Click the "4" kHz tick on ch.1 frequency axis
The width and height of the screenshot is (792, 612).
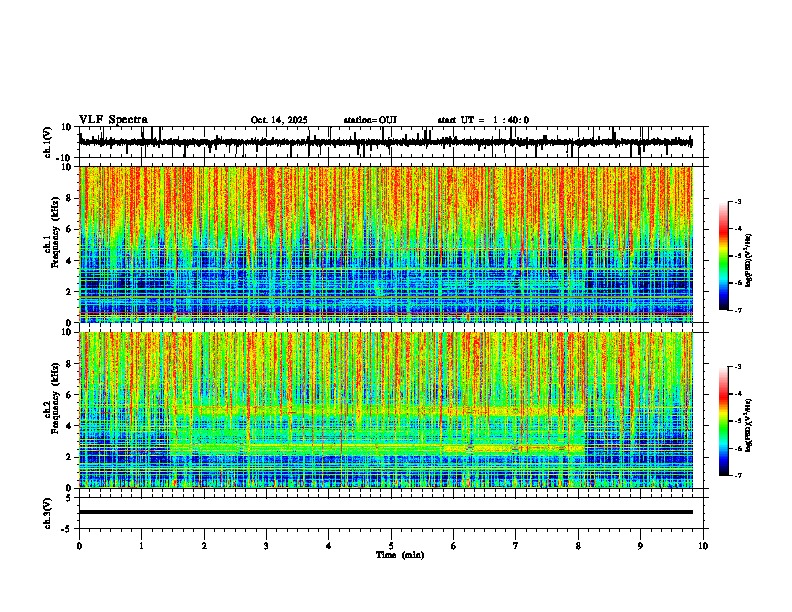click(69, 261)
